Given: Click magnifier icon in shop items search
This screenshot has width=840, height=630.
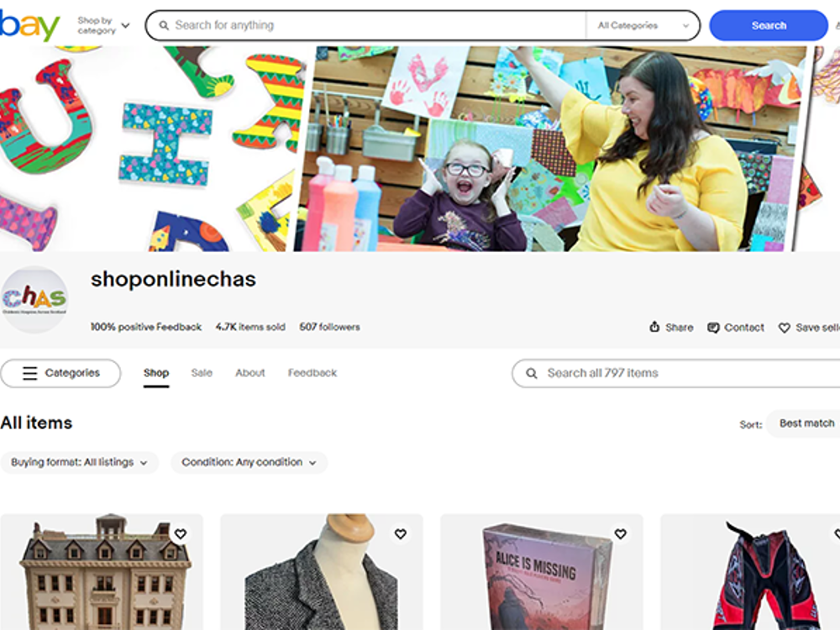Looking at the screenshot, I should coord(531,373).
